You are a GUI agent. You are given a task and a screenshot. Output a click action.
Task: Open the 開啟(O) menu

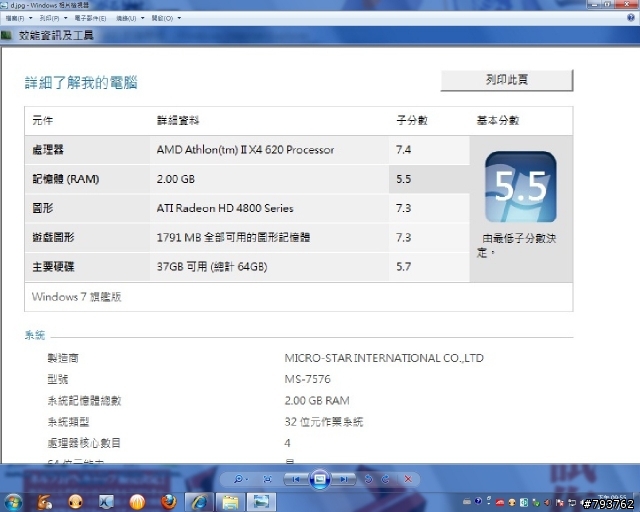[x=162, y=18]
